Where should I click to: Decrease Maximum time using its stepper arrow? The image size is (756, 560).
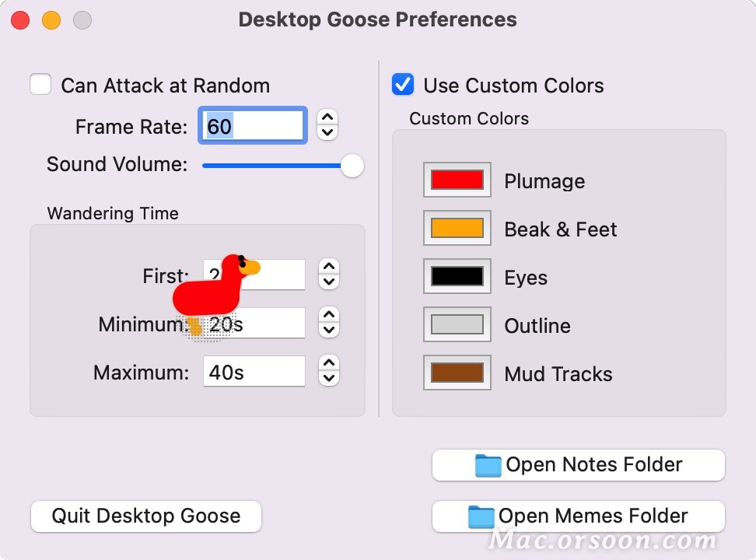point(327,376)
